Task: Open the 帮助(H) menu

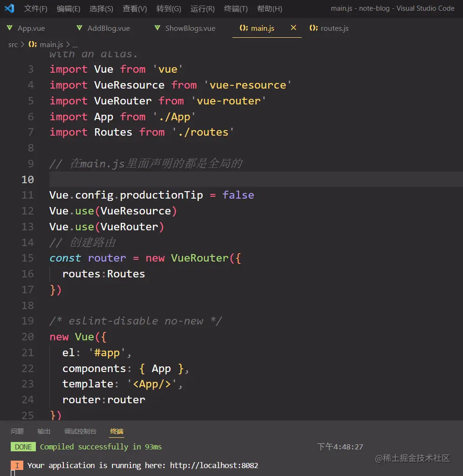Action: click(x=269, y=8)
